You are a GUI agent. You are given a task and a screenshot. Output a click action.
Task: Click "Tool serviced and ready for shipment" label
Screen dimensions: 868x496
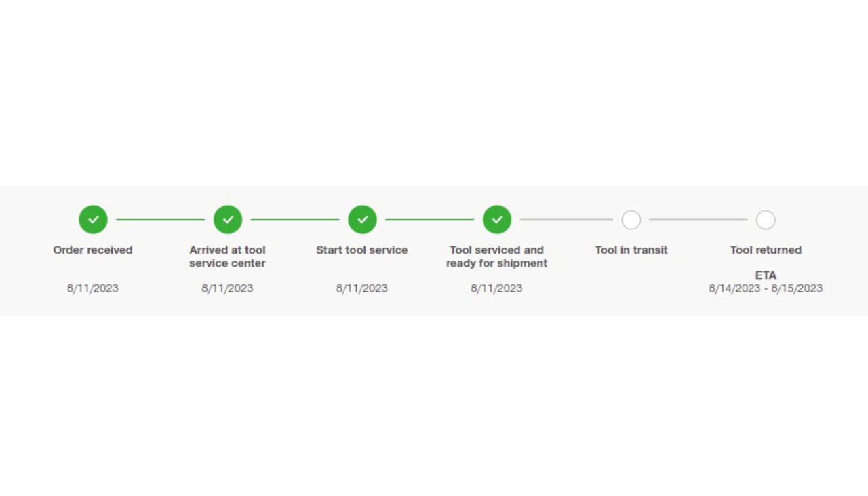[x=496, y=256]
